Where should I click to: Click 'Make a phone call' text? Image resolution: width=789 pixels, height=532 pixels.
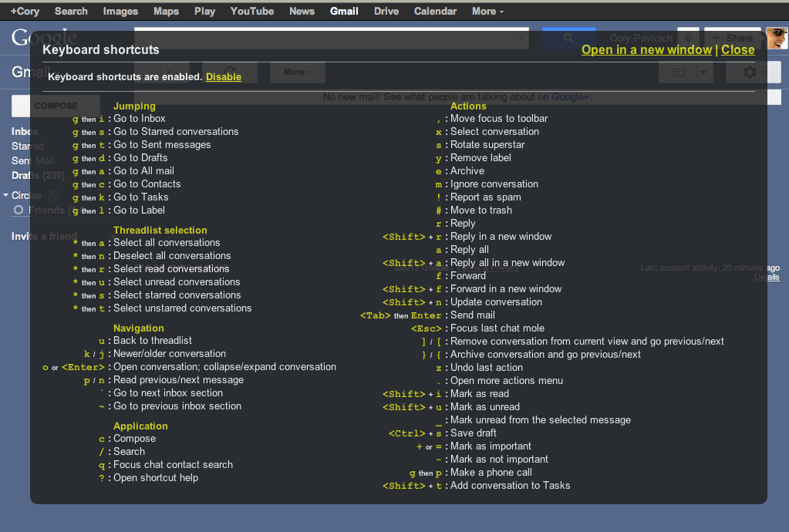click(491, 472)
